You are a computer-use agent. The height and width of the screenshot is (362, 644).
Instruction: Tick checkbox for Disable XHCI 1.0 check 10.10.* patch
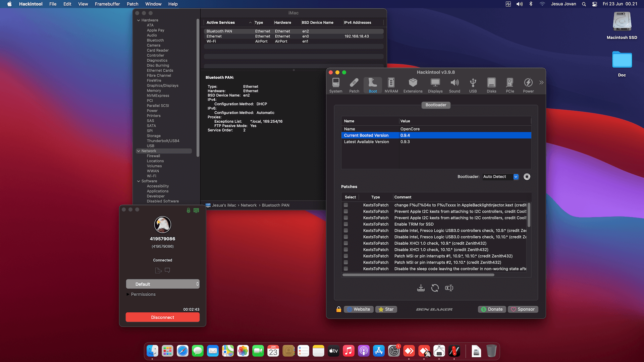pyautogui.click(x=346, y=250)
